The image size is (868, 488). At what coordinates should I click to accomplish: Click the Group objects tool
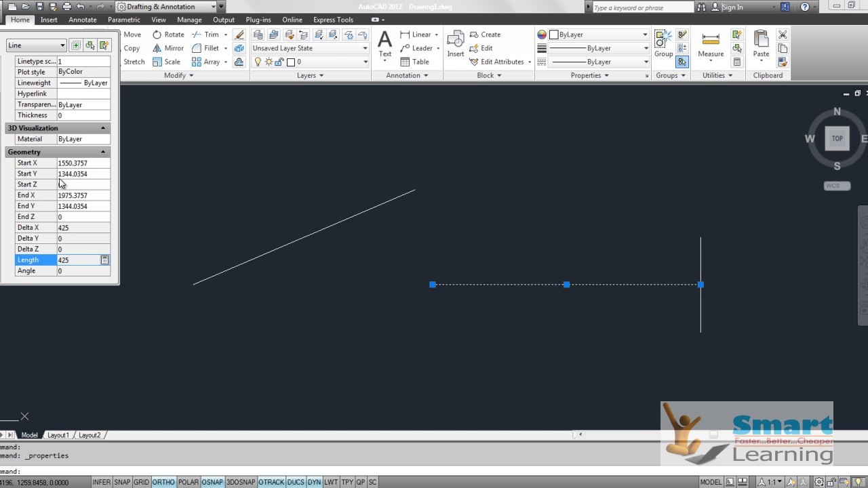663,45
